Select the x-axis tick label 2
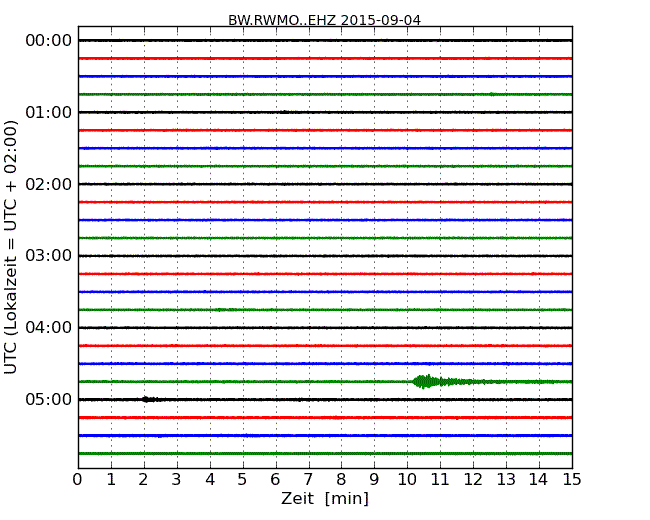Viewport: 650px width, 520px height. point(143,480)
